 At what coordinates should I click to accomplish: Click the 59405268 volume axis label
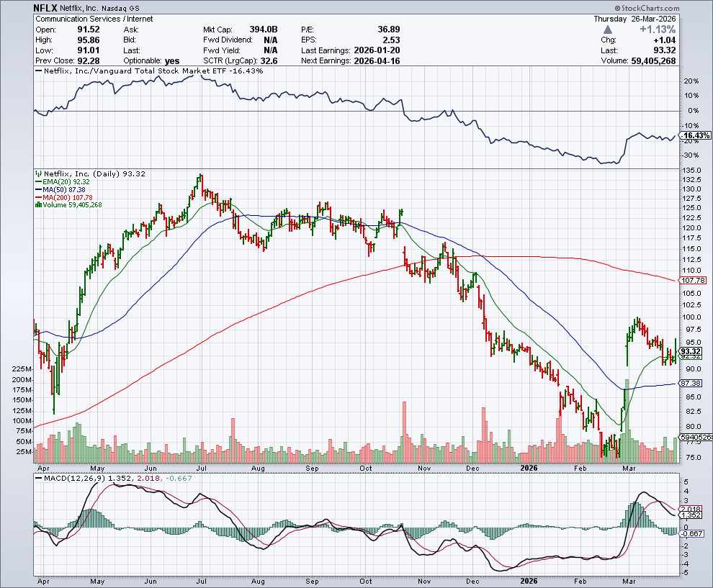tap(696, 437)
